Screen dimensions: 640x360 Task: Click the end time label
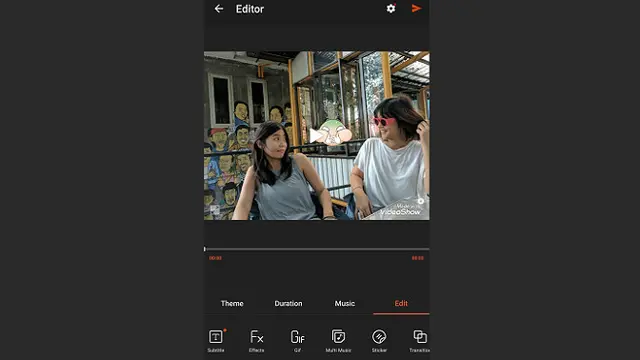click(418, 258)
